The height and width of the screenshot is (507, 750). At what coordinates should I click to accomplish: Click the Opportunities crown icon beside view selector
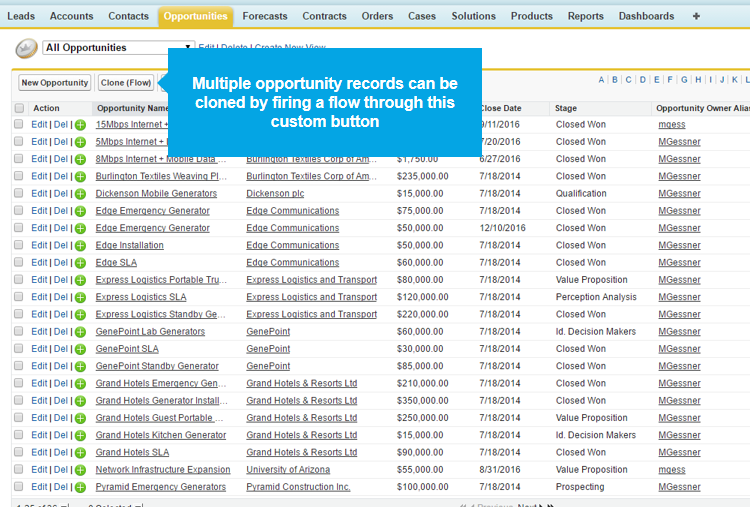[26, 48]
